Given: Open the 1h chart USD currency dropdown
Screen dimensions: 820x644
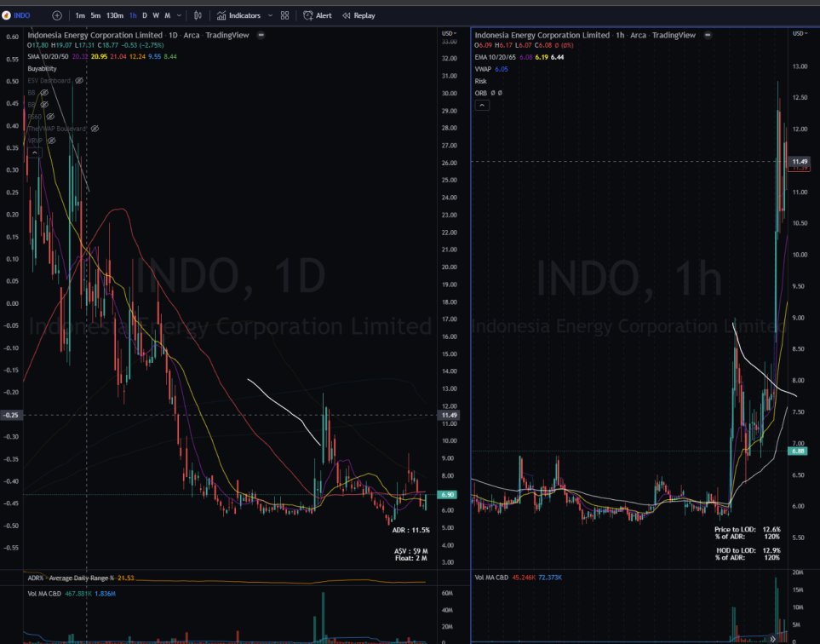Looking at the screenshot, I should [800, 33].
